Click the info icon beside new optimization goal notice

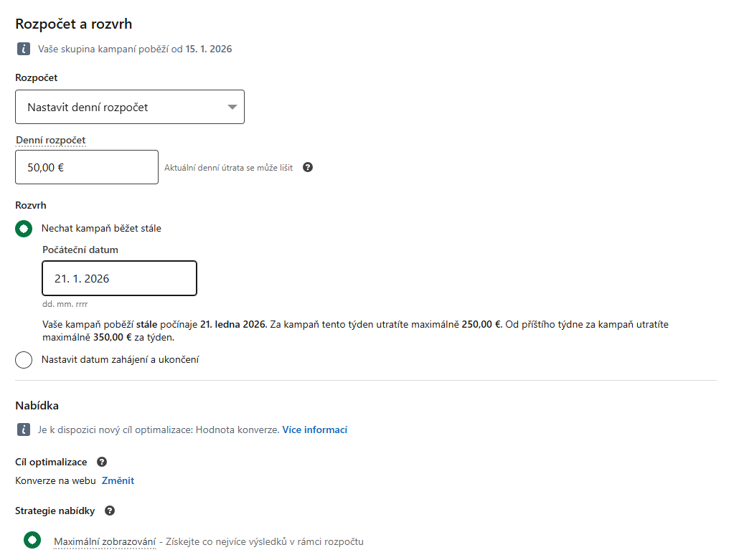click(x=24, y=430)
